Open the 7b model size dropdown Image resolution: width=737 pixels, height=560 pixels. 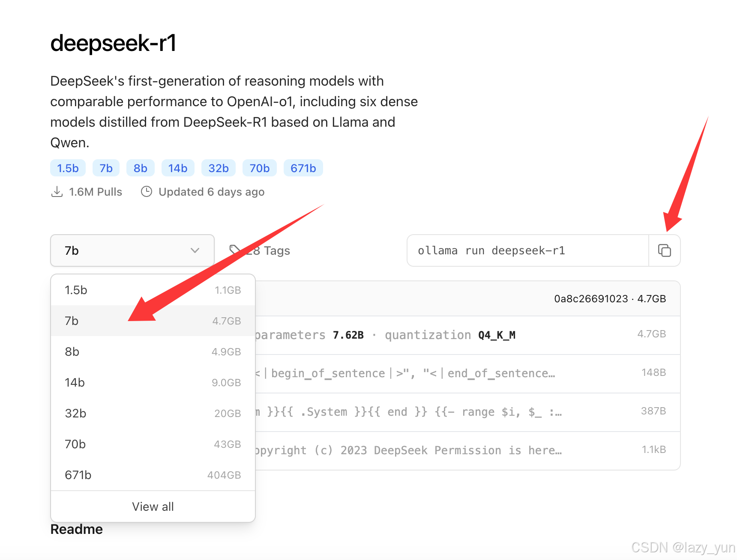[132, 250]
